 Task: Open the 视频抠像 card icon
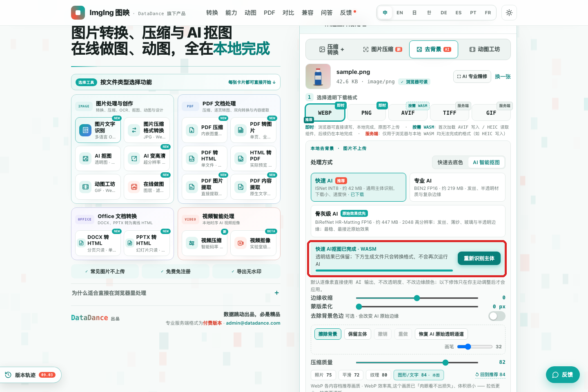(241, 243)
